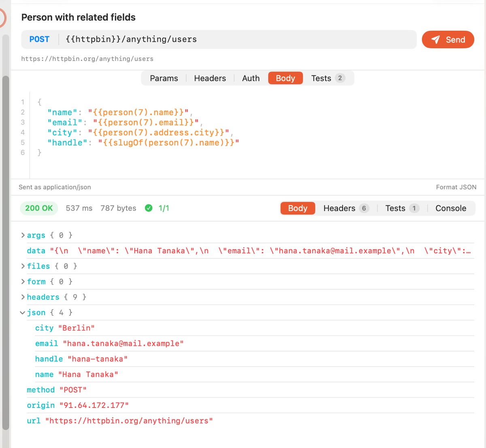Click the "email" line in body editor
The image size is (486, 448).
point(125,122)
